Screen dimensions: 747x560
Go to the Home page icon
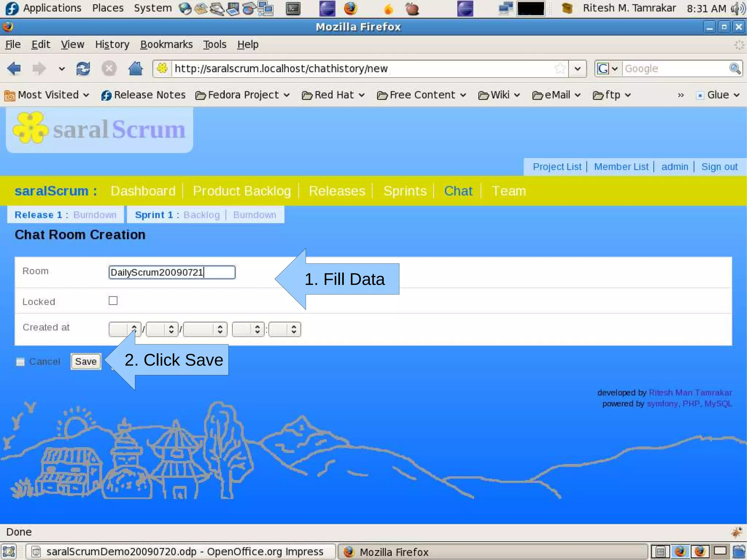135,68
